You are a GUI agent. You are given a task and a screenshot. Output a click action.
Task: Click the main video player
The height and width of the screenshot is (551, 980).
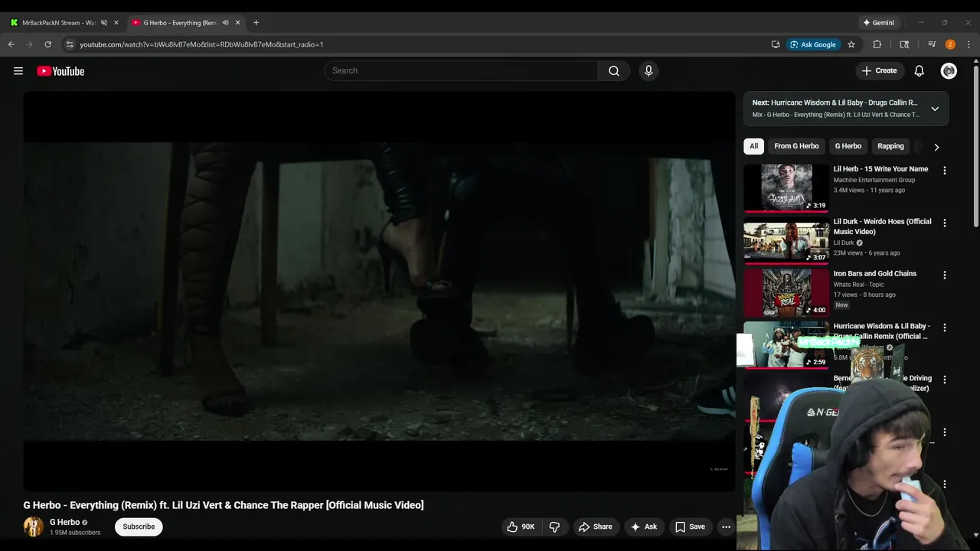(x=379, y=291)
